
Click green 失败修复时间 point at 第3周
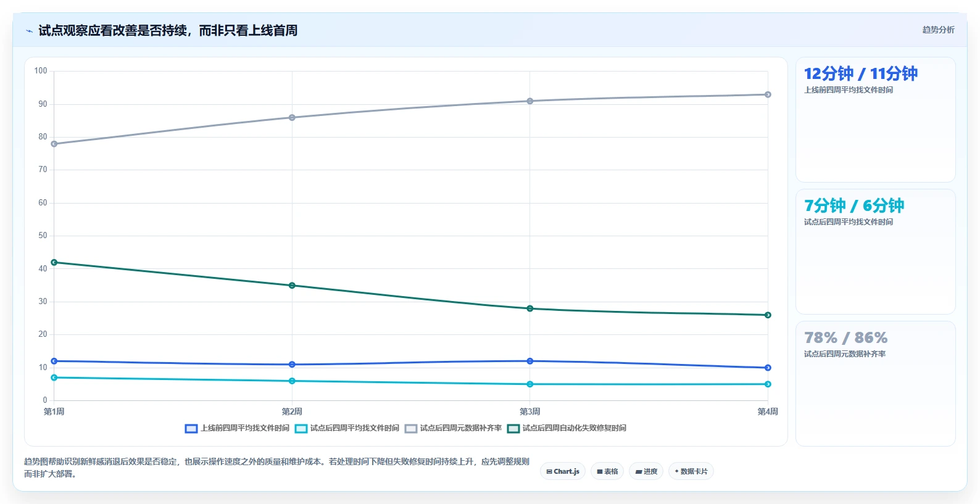tap(530, 308)
